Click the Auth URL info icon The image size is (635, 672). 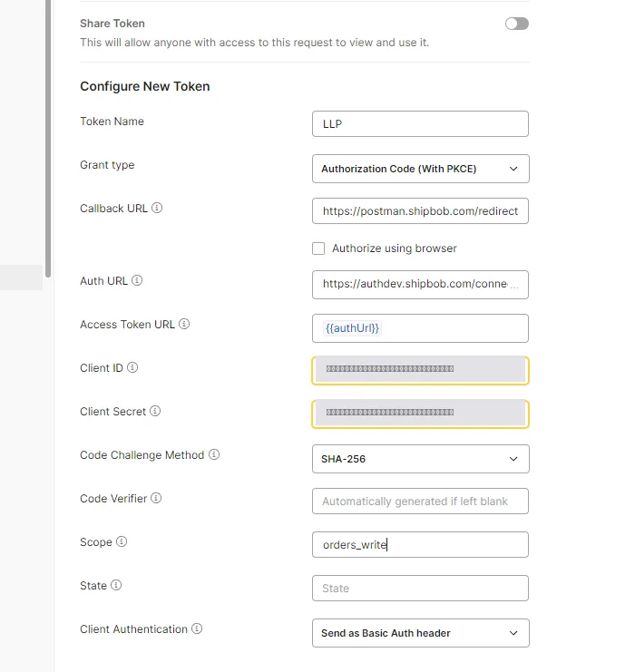pos(137,280)
